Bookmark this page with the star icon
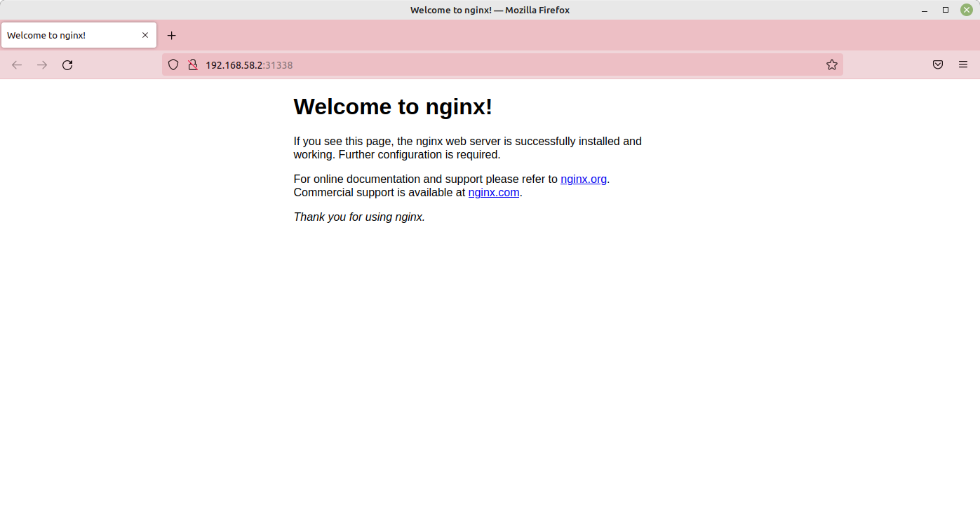Screen dimensions: 980x525 (x=831, y=65)
